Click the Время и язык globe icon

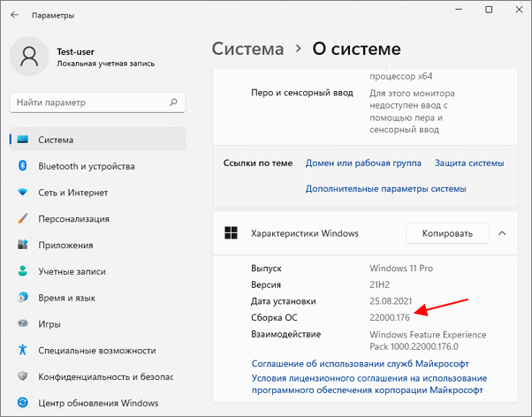pyautogui.click(x=22, y=297)
